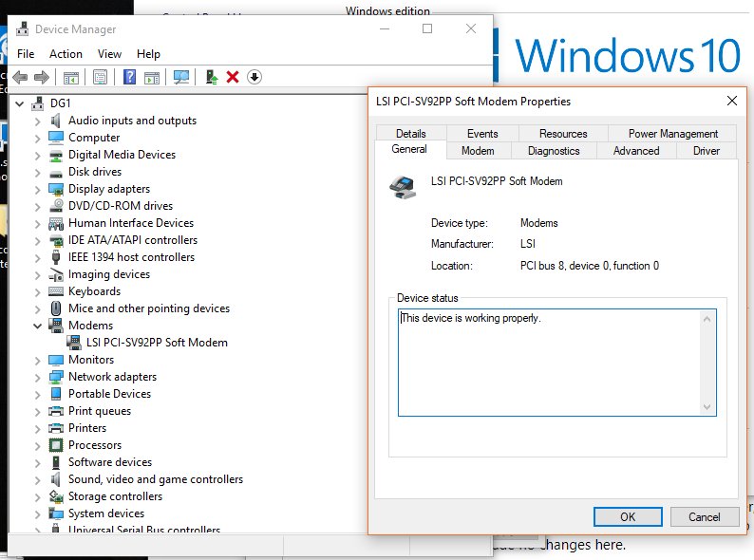Collapse the DG1 root node
This screenshot has height=560, width=754.
click(20, 103)
